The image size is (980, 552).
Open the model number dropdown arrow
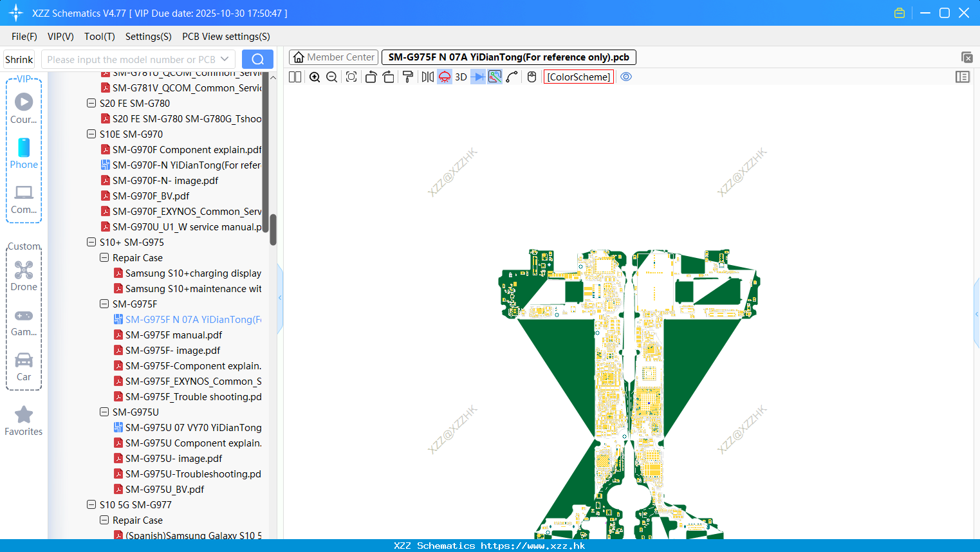225,59
